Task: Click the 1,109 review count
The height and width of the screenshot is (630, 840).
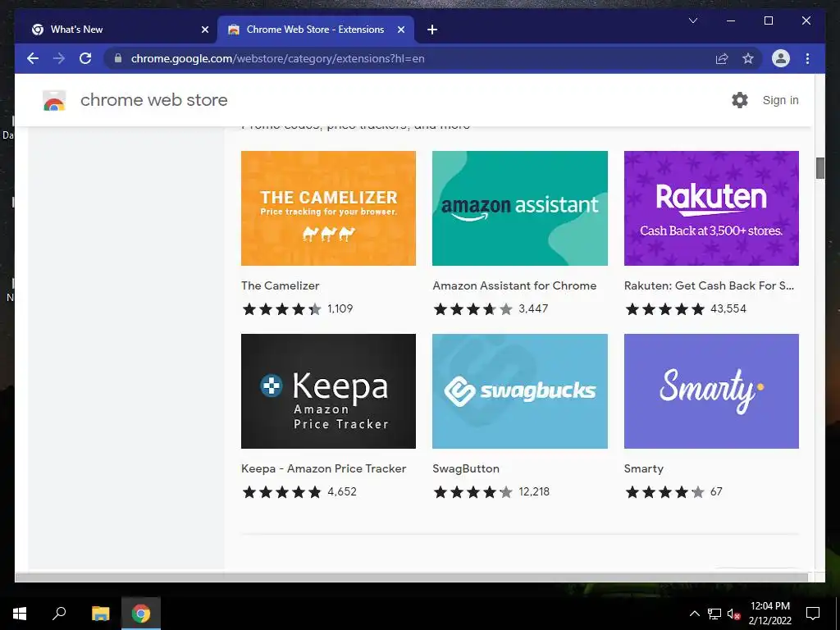Action: pos(340,309)
